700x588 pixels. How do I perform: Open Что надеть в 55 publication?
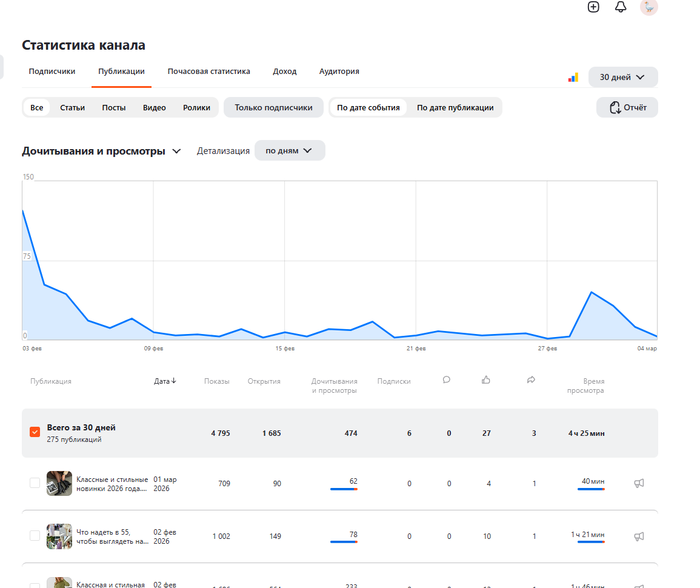[x=112, y=536]
